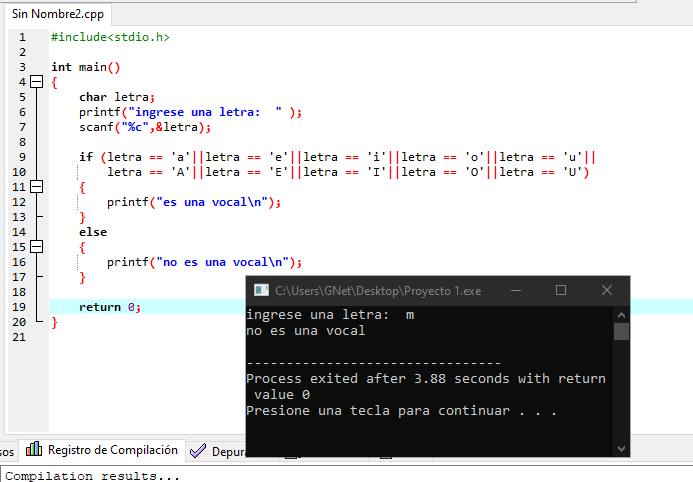693x482 pixels.
Task: Collapse the if-block fold marker at line 11
Action: tap(37, 187)
